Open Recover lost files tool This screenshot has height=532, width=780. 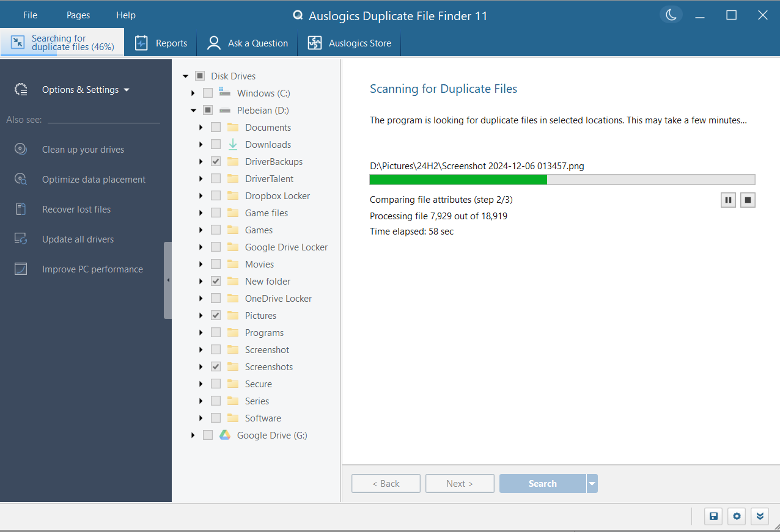[76, 210]
